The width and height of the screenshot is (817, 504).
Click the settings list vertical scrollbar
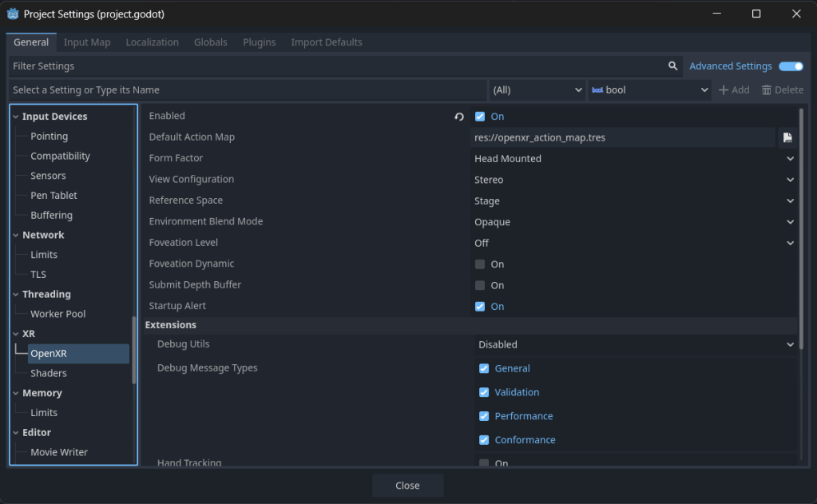coord(800,232)
